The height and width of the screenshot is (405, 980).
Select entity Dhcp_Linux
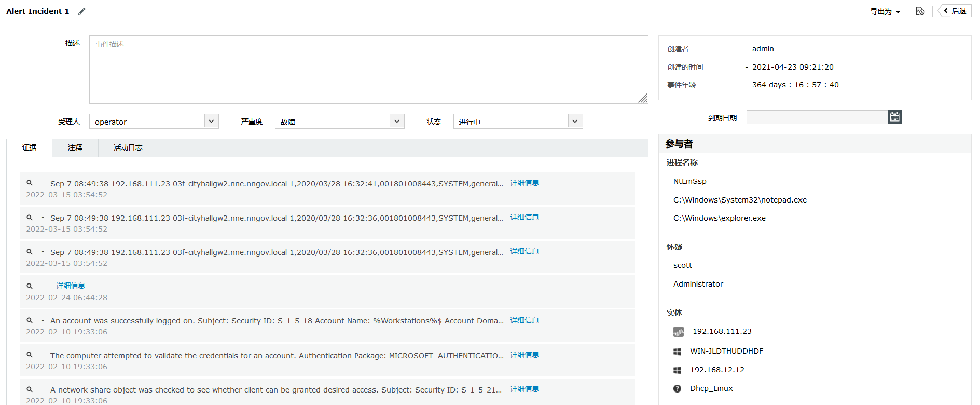(711, 388)
